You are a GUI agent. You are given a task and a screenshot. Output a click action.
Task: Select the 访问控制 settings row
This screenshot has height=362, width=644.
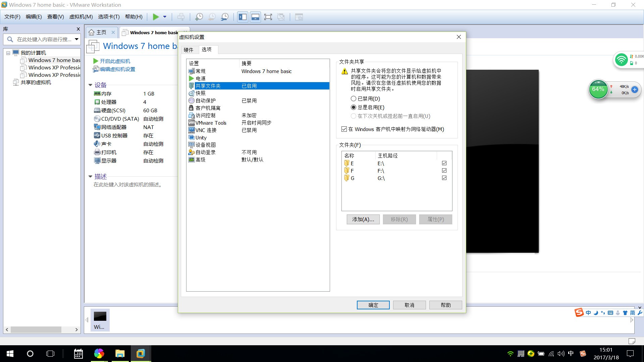pyautogui.click(x=258, y=115)
